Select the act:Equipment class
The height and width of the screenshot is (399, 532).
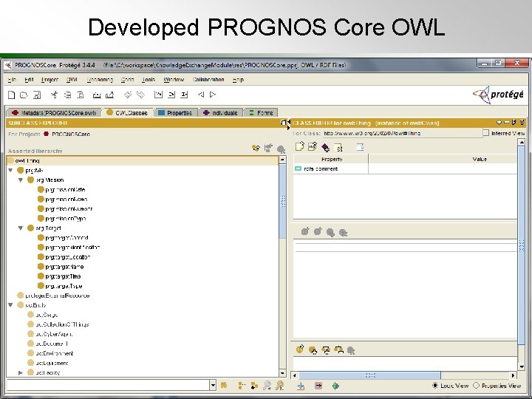coord(52,363)
